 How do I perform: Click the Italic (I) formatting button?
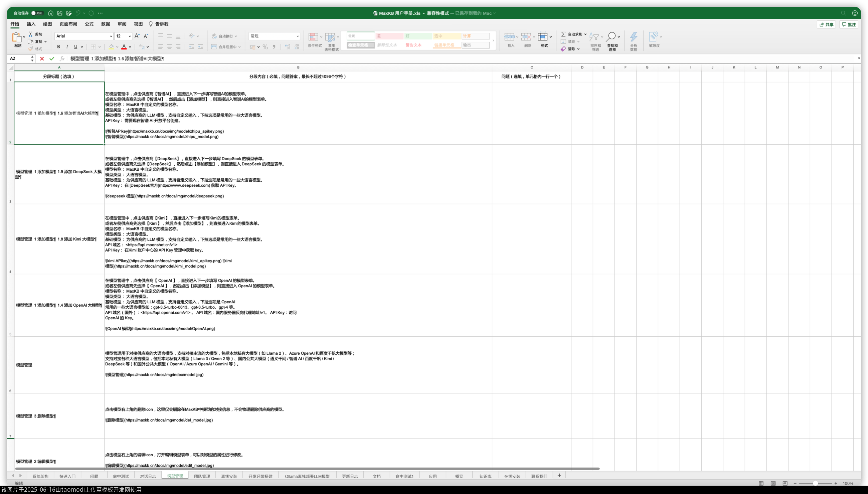click(x=67, y=47)
